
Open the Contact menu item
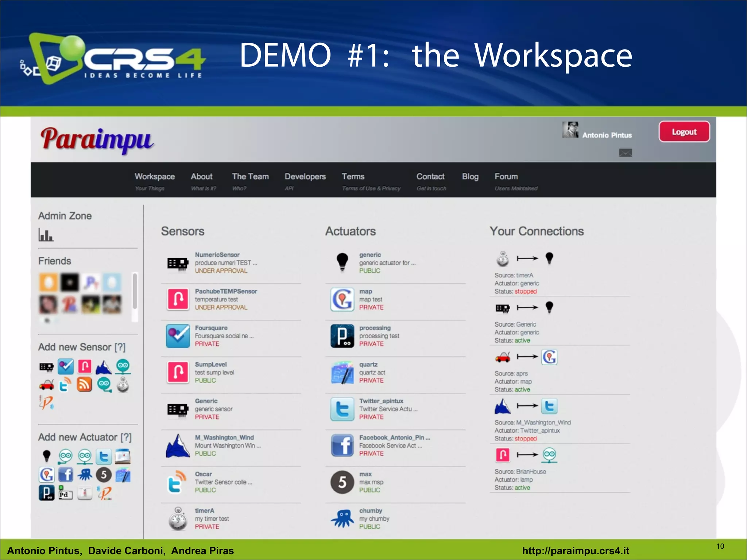431,181
